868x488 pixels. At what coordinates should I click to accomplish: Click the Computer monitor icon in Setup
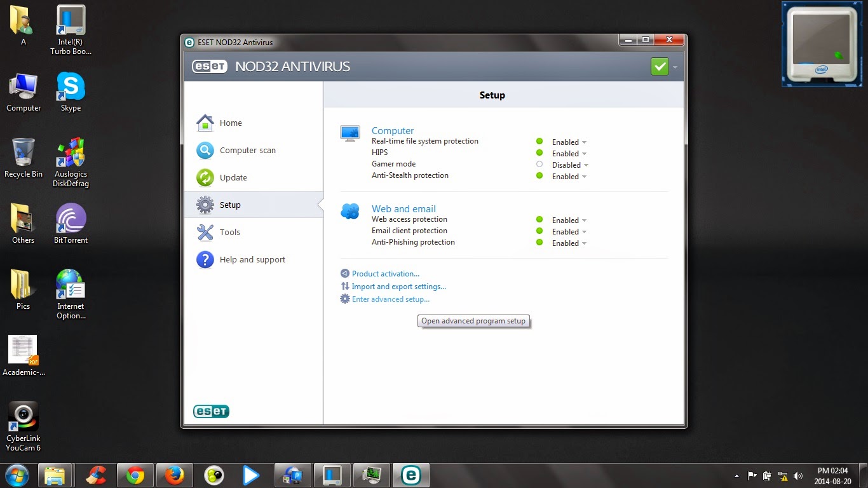(x=350, y=133)
